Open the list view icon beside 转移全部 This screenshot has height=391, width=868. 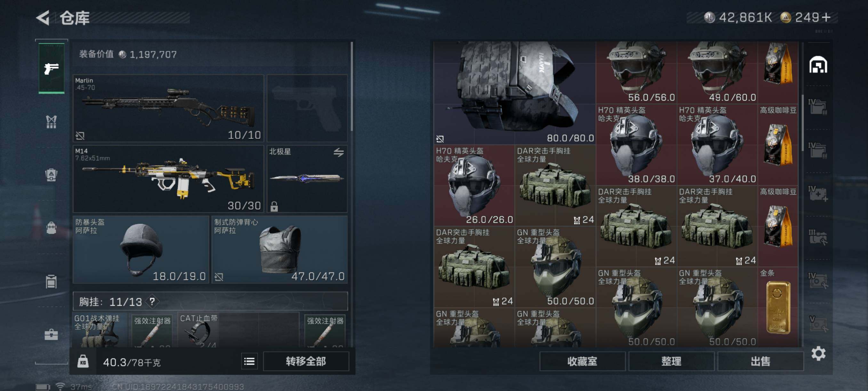click(249, 361)
